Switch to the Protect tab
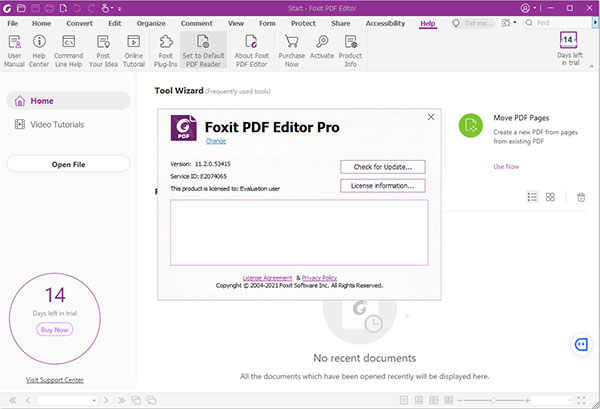The image size is (600, 409). point(303,23)
